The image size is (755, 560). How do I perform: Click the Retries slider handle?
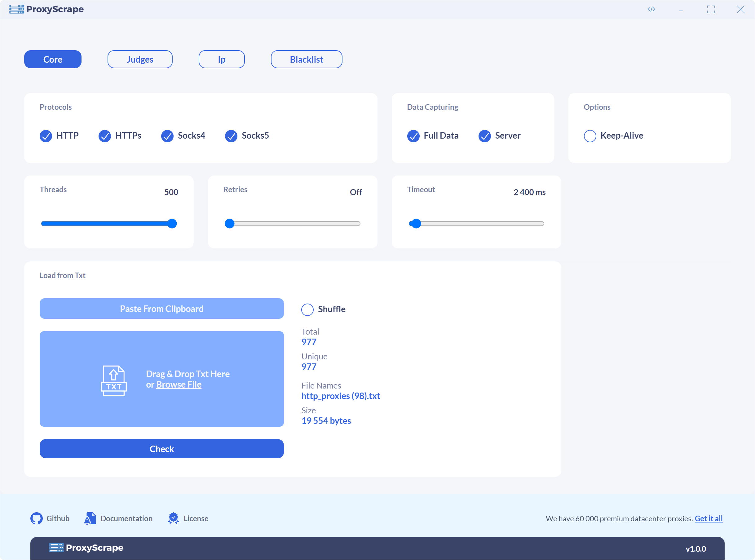[x=230, y=223]
